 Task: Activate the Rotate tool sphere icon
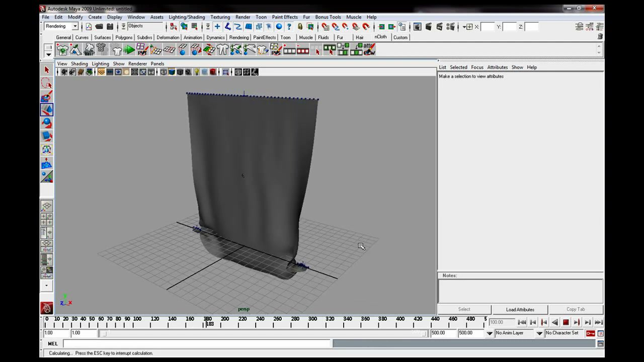click(47, 123)
